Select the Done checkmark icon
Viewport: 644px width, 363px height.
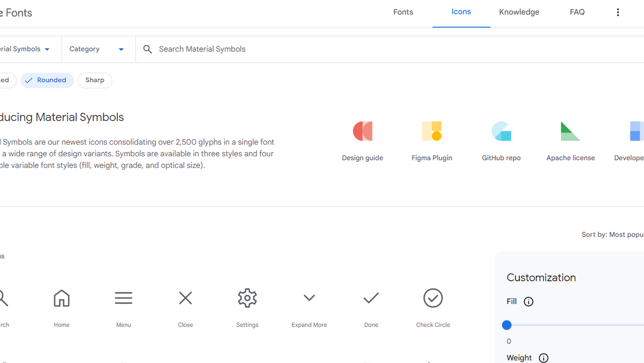(371, 298)
